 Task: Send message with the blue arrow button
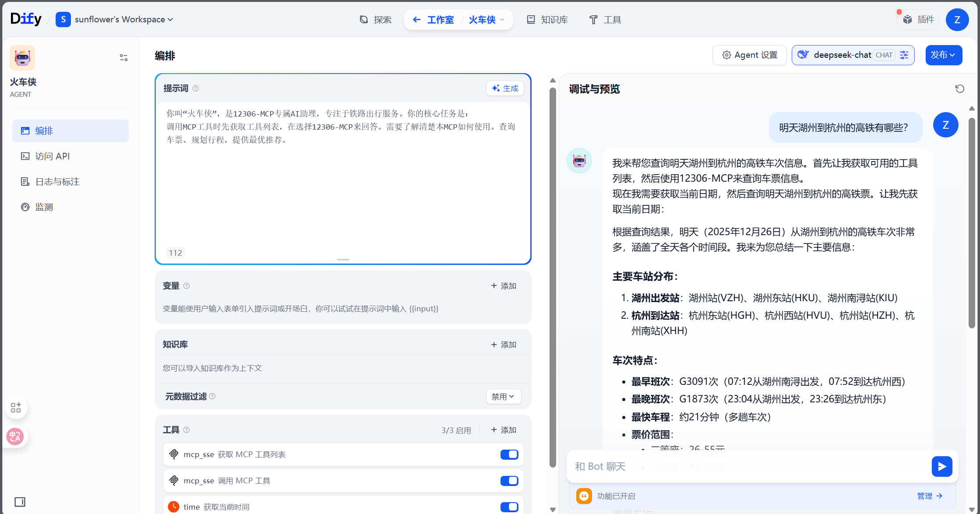click(942, 466)
